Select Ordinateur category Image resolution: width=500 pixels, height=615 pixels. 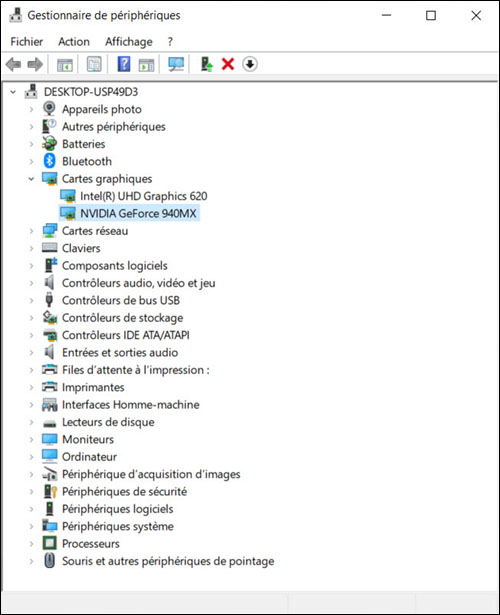pos(89,457)
